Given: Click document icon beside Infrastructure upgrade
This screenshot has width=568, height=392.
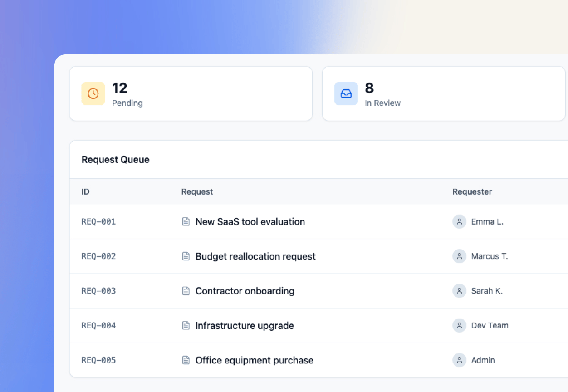Looking at the screenshot, I should 186,325.
